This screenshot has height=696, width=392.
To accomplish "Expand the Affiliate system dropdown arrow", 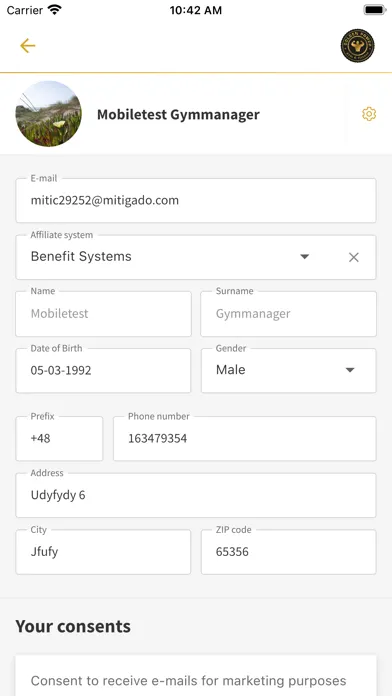I will point(305,257).
